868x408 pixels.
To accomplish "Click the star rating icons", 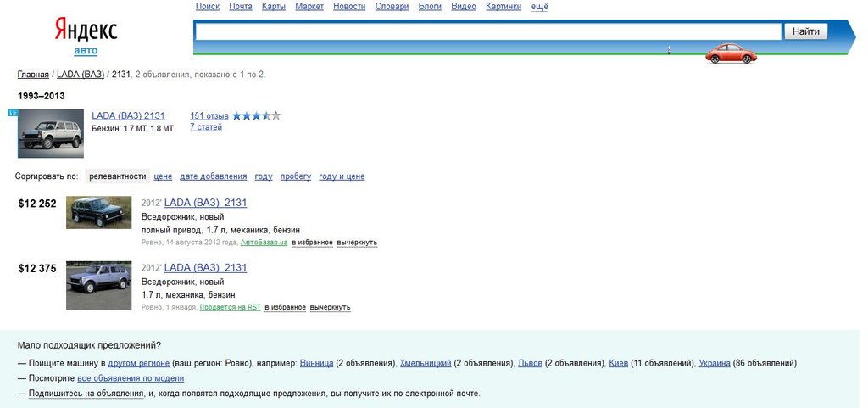I will coord(256,115).
